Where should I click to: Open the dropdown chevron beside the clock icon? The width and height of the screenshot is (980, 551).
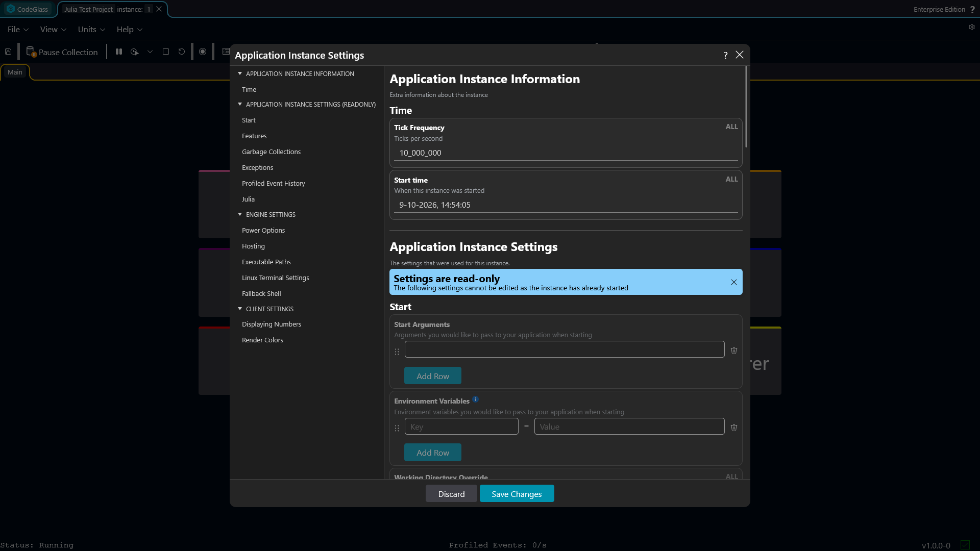150,52
